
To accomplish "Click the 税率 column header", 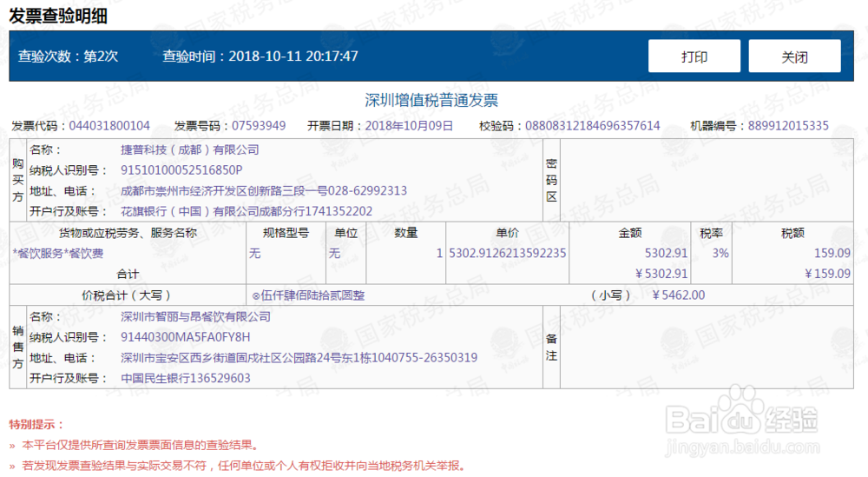I will tap(712, 233).
